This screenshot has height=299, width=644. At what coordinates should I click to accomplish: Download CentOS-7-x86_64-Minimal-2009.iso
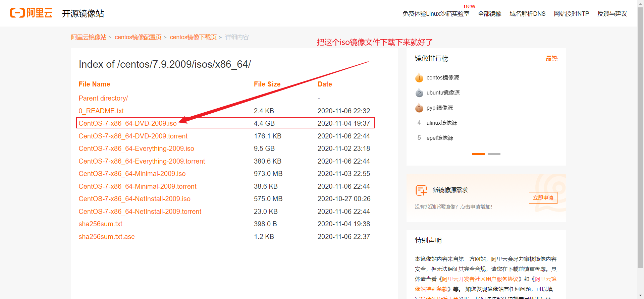pos(132,174)
